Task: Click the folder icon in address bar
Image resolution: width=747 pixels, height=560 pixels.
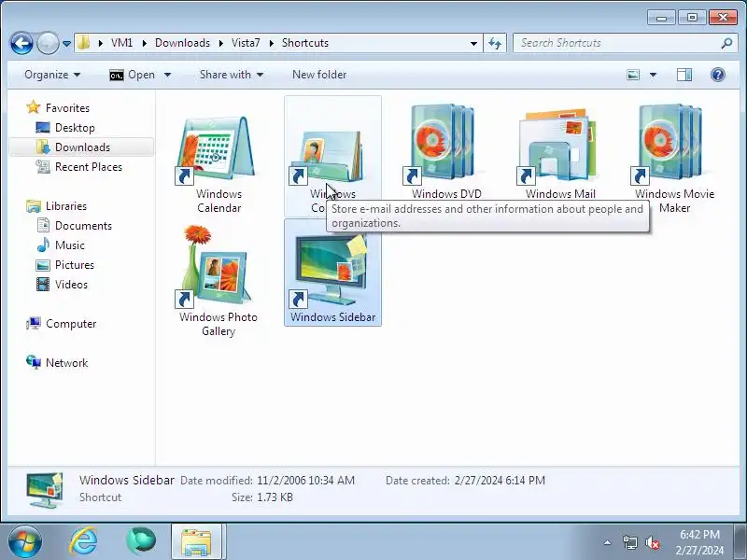Action: tap(84, 43)
